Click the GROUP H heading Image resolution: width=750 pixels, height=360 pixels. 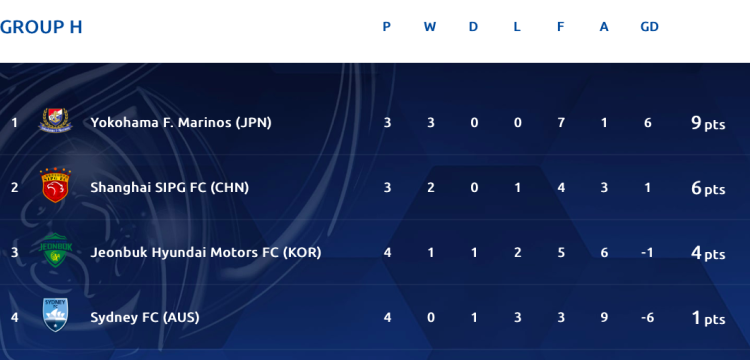pos(41,27)
